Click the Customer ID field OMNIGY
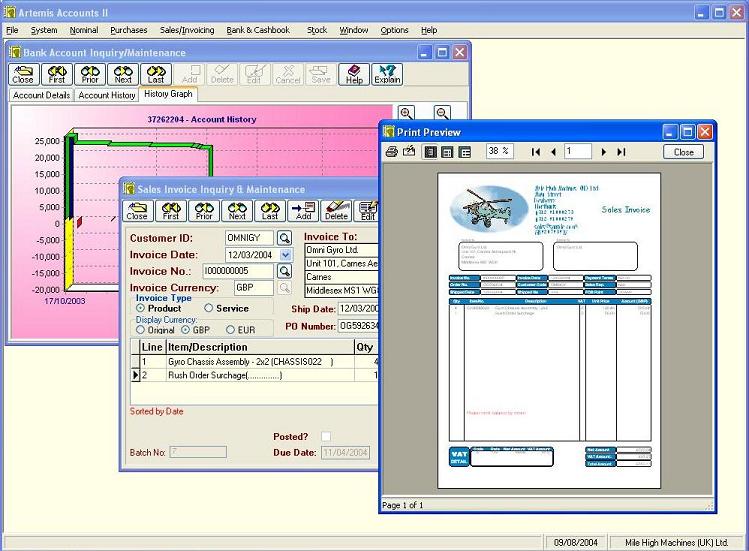 point(249,238)
